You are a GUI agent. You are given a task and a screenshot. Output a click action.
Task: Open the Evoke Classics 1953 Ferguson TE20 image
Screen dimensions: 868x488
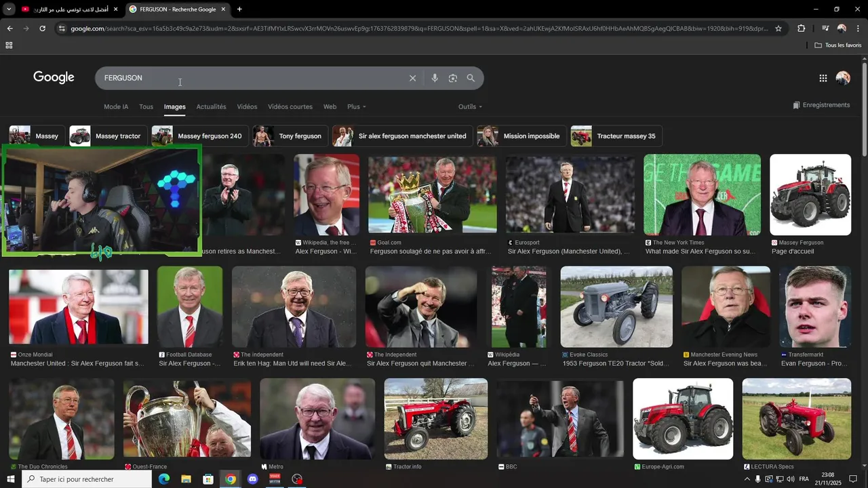point(616,307)
